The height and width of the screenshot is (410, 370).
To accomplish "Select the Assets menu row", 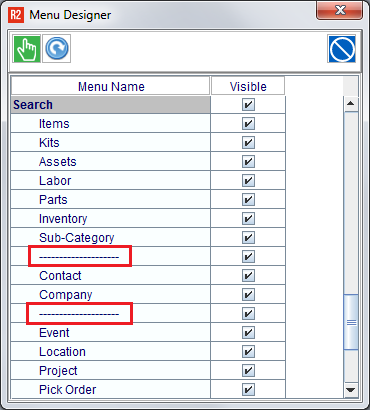I will click(x=111, y=162).
